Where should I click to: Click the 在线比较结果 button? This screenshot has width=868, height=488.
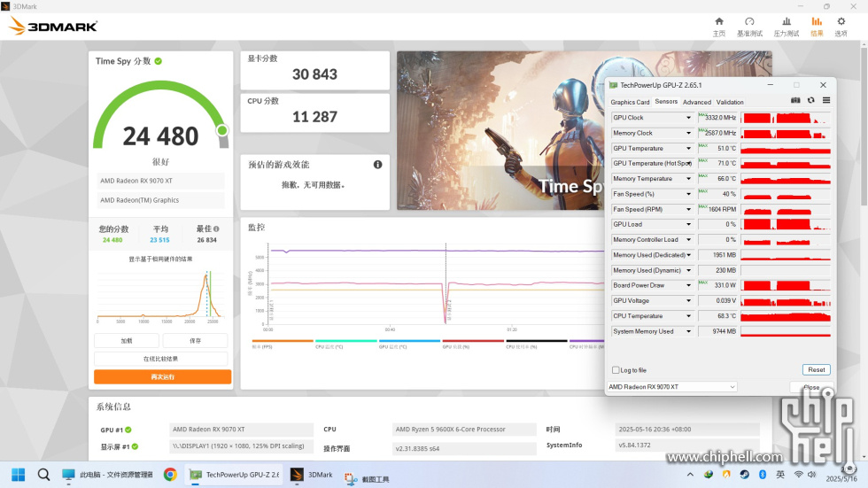[x=161, y=359]
